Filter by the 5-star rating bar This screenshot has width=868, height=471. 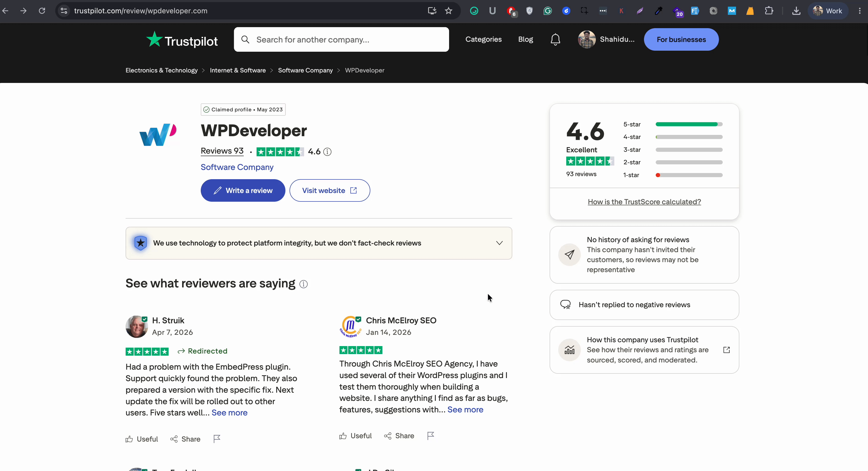[x=673, y=124]
